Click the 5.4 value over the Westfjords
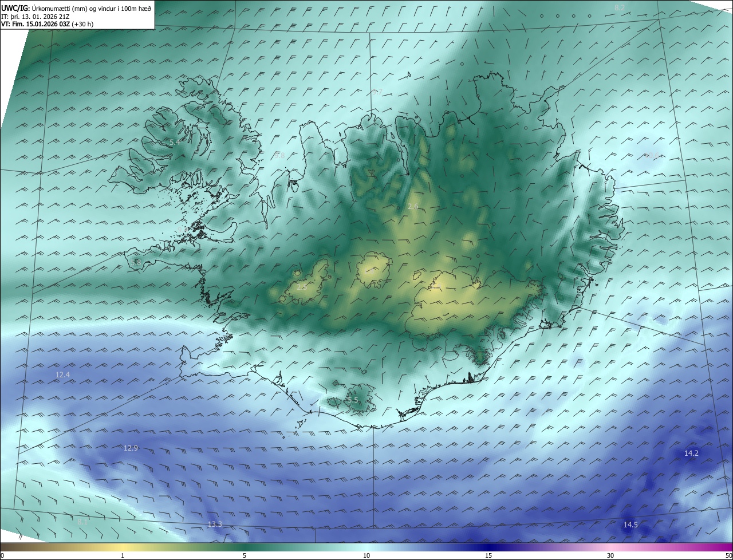Screen dimensions: 733x560 click(x=175, y=141)
